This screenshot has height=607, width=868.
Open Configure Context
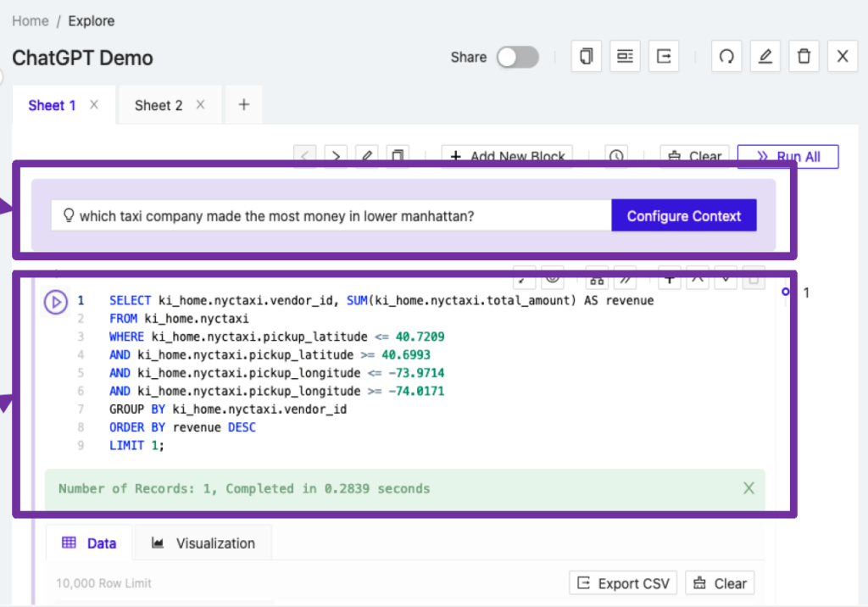click(x=683, y=214)
